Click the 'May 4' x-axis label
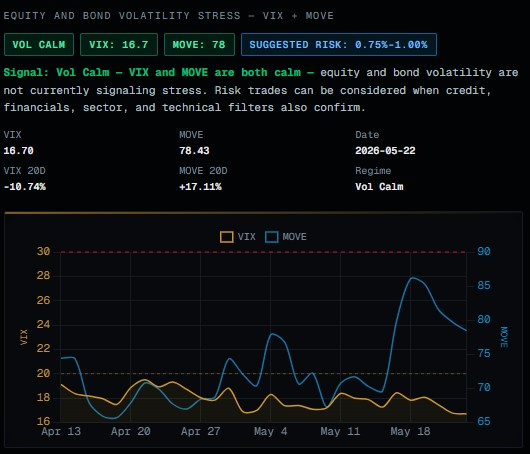This screenshot has height=454, width=530. coord(270,431)
